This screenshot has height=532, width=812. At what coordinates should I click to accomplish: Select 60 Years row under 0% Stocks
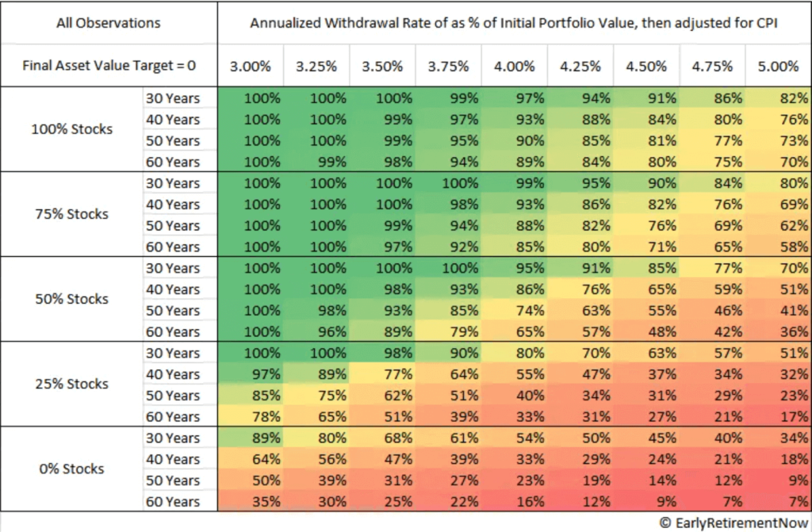click(x=172, y=501)
